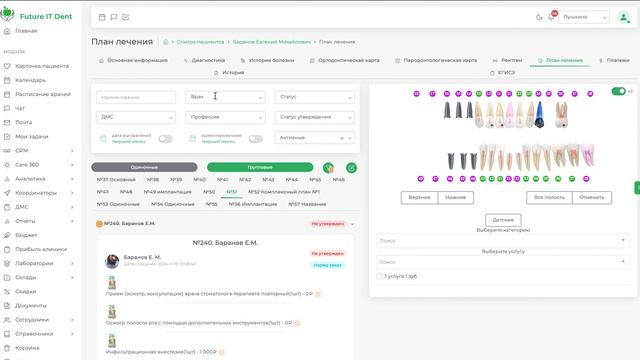Check the '1 услуга 1 зуб' checkbox
640x360 pixels.
[x=379, y=276]
